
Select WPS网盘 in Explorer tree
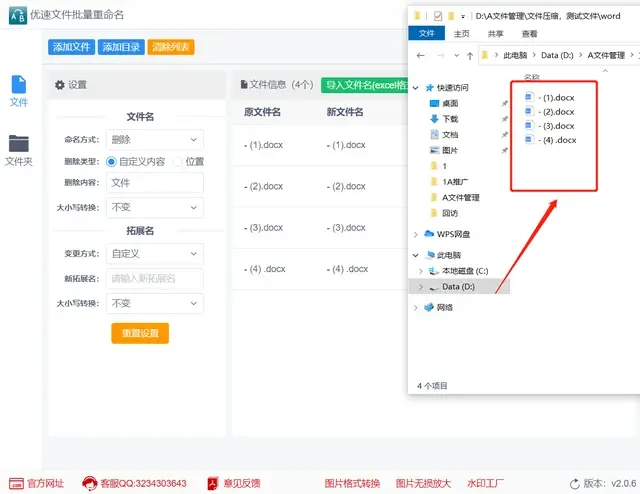click(453, 234)
